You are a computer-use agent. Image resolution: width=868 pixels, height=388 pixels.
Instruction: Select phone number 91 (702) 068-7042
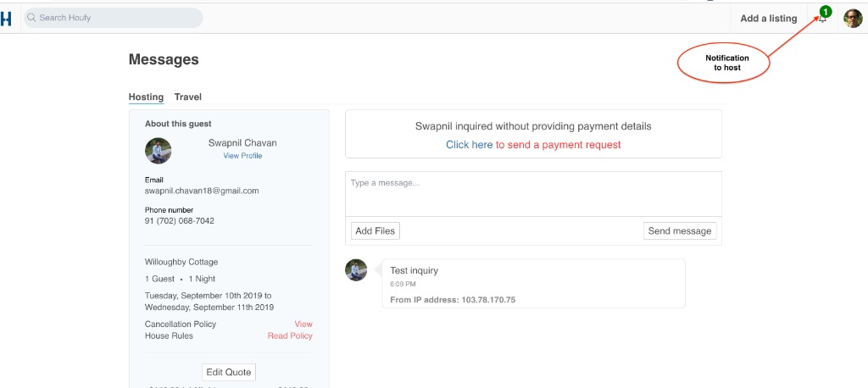pos(180,221)
